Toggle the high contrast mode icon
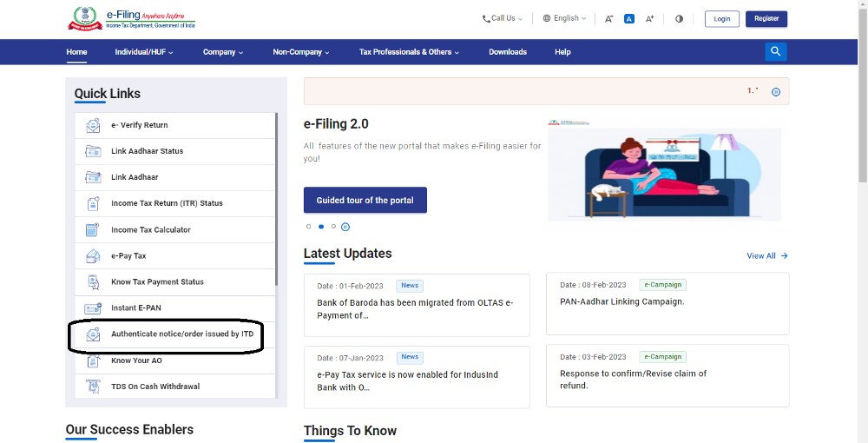 point(679,18)
